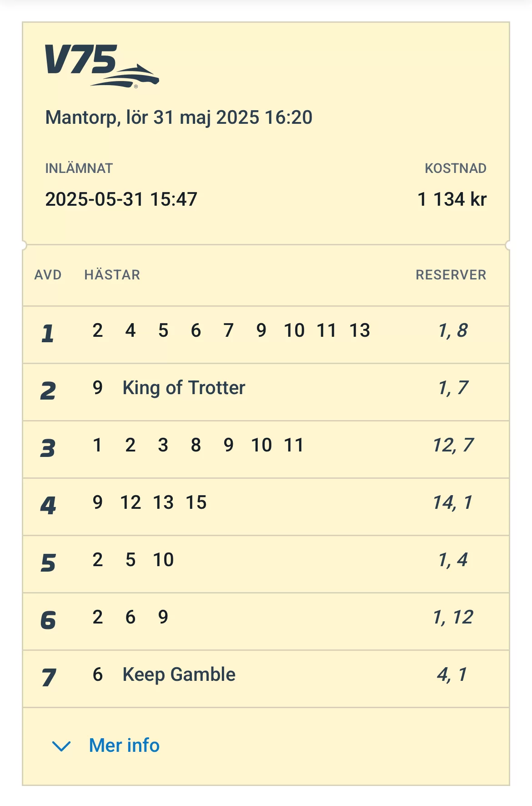Click race number 6 icon
Image resolution: width=532 pixels, height=806 pixels.
click(48, 620)
